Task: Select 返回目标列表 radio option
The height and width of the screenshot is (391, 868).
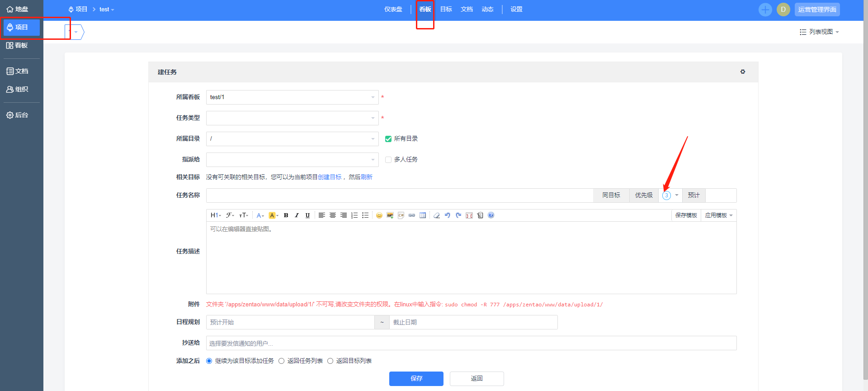Action: coord(330,361)
